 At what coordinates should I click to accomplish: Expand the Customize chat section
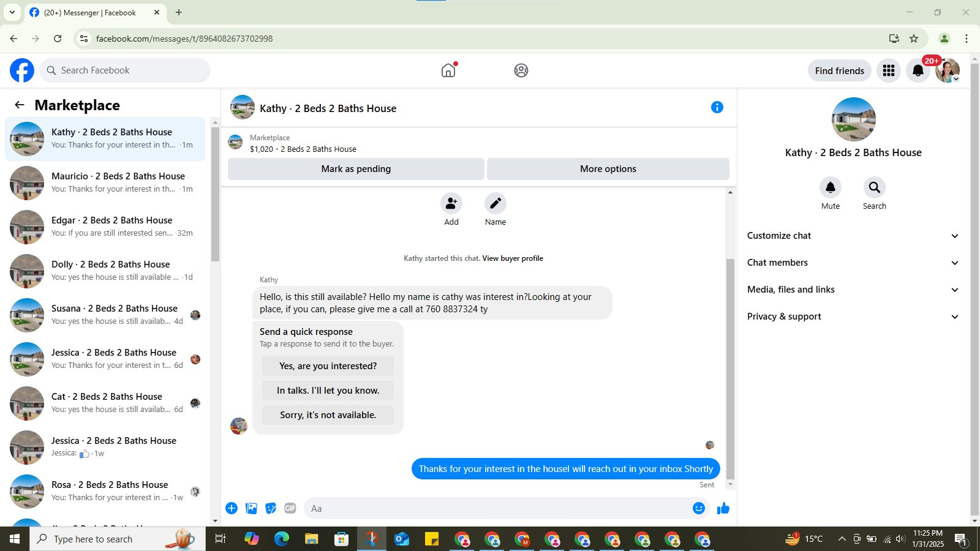[853, 236]
